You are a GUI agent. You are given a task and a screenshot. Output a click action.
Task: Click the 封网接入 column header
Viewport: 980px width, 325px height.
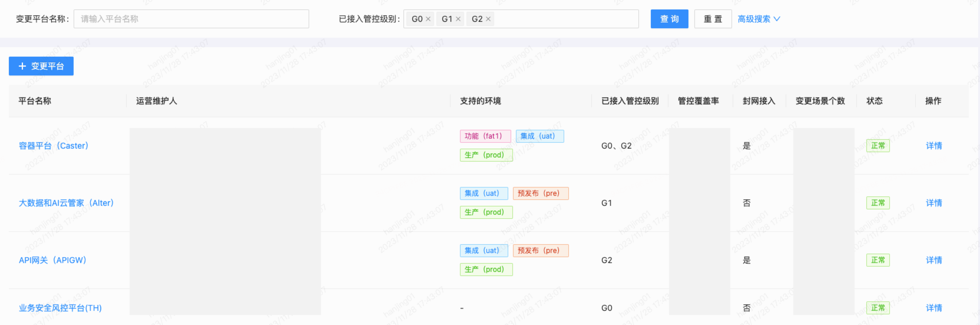759,101
